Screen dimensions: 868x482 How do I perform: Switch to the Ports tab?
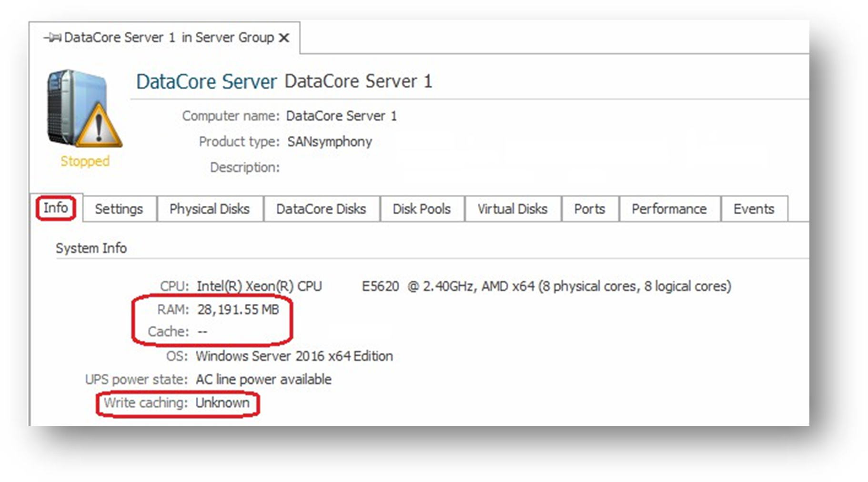point(589,209)
